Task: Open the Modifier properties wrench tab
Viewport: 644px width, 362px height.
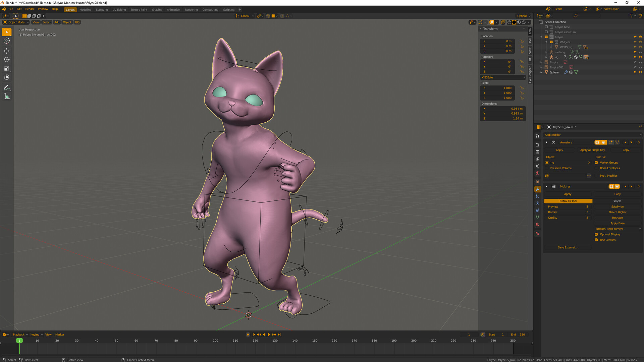Action: pyautogui.click(x=537, y=189)
